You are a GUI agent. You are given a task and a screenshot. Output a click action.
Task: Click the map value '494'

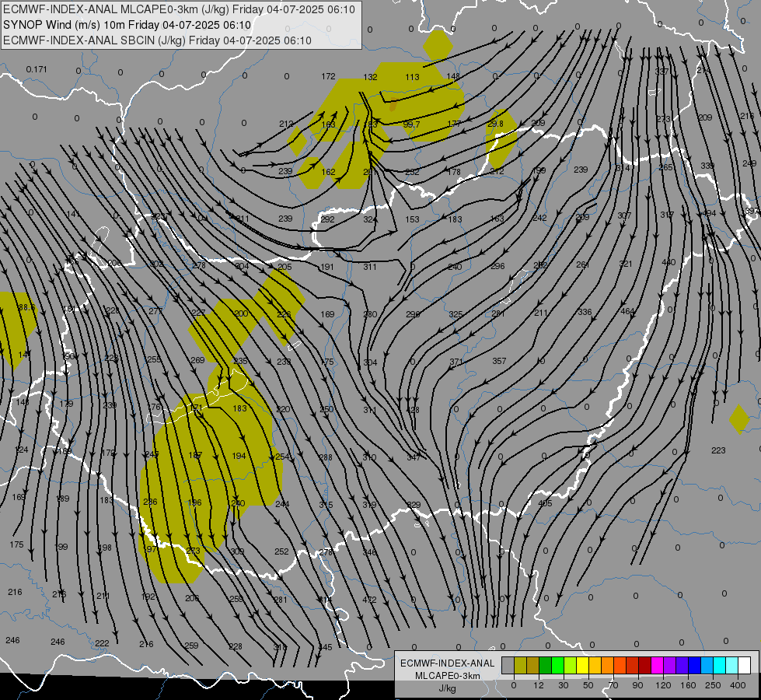[x=709, y=213]
